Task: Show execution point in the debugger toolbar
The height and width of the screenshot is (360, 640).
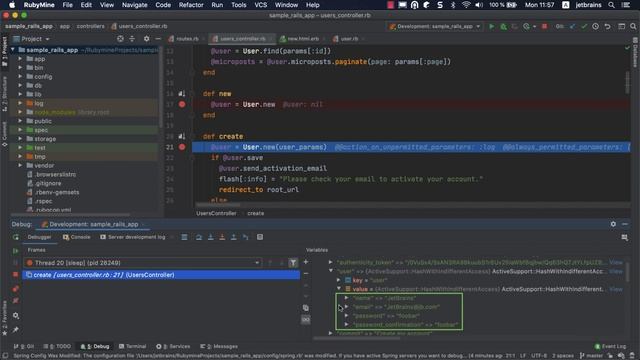Action: click(x=184, y=237)
